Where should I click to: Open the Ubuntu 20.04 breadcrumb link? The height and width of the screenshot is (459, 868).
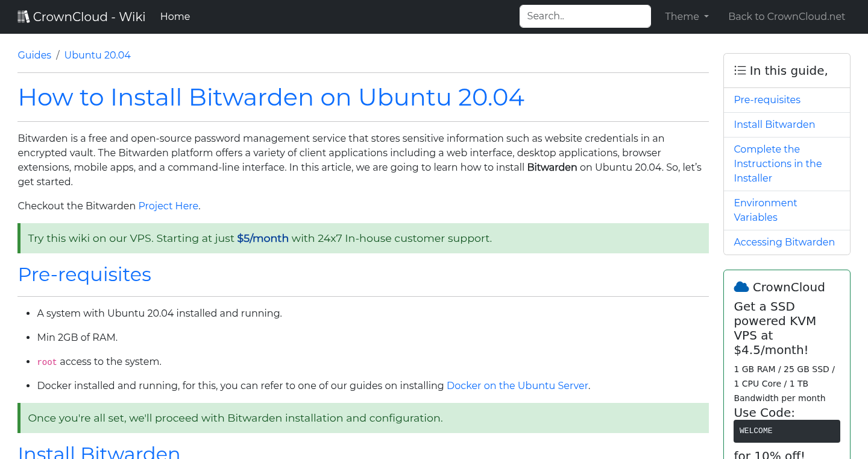[x=97, y=55]
